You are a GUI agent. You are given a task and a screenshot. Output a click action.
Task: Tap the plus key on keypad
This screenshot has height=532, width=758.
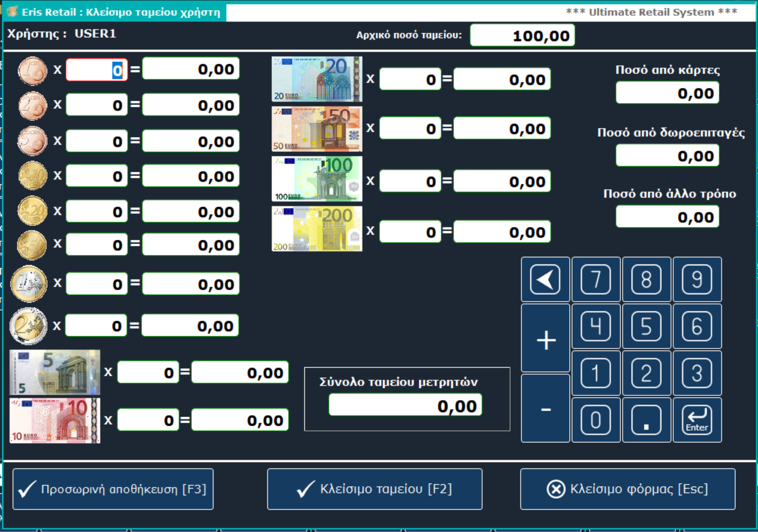[545, 338]
